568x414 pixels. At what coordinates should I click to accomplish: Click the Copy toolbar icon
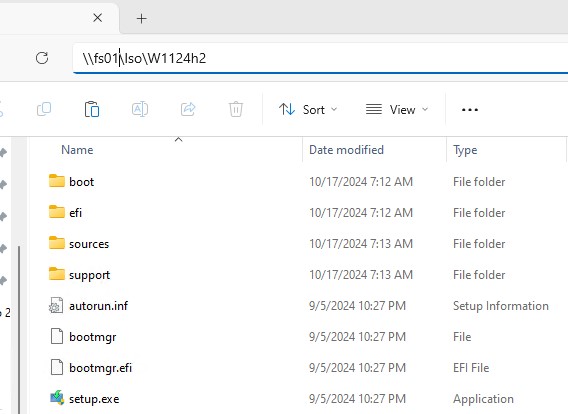tap(44, 109)
